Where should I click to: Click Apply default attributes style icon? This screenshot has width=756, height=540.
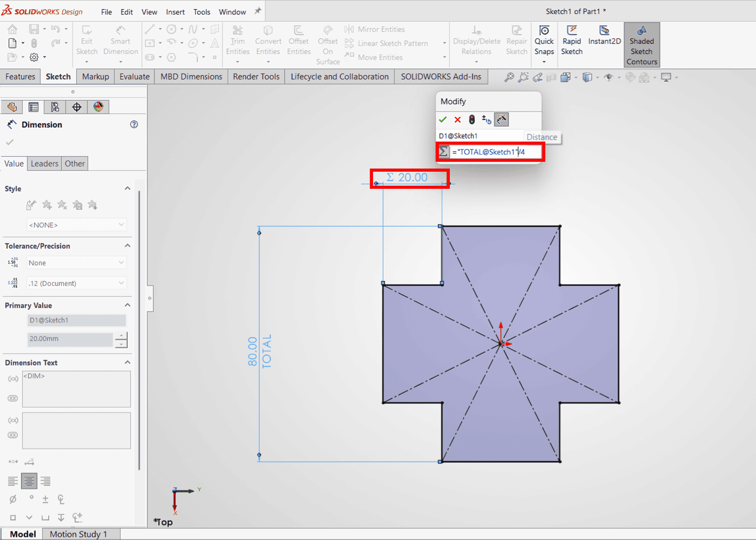(x=31, y=205)
